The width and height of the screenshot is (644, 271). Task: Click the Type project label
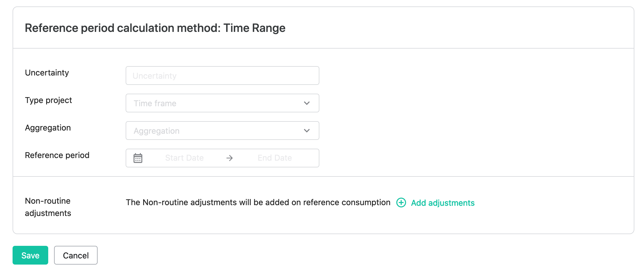point(49,100)
